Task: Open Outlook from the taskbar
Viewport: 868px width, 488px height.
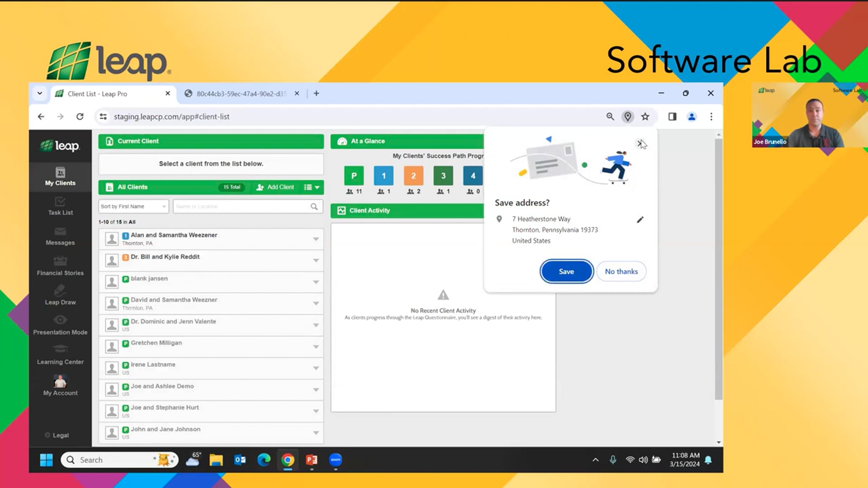Action: pyautogui.click(x=240, y=460)
